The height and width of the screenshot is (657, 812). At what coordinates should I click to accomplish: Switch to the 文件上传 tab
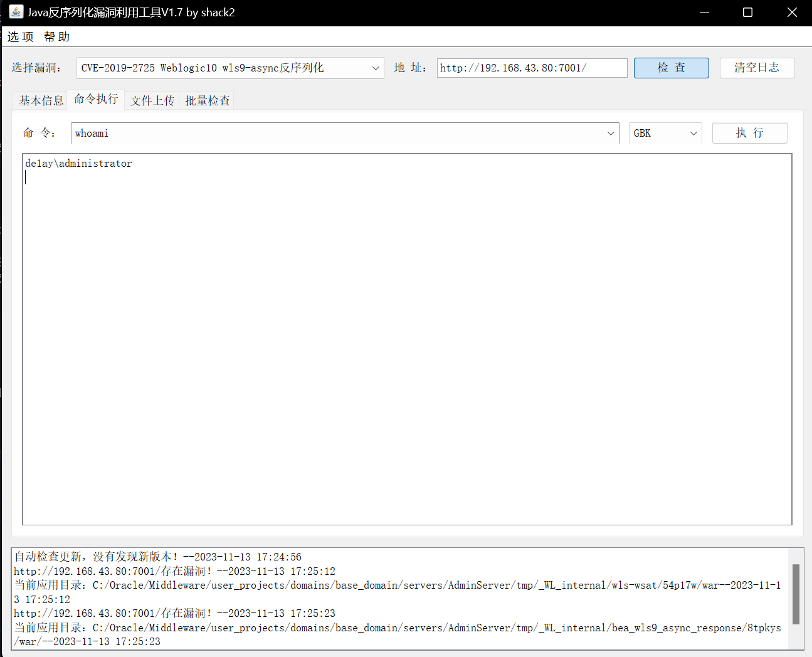pyautogui.click(x=152, y=100)
